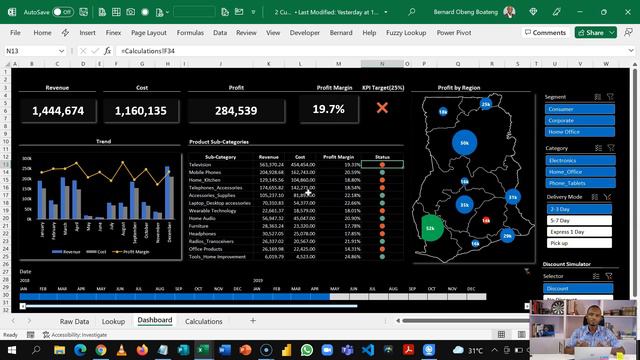640x360 pixels.
Task: Click the red X KPI target indicator
Action: point(382,108)
